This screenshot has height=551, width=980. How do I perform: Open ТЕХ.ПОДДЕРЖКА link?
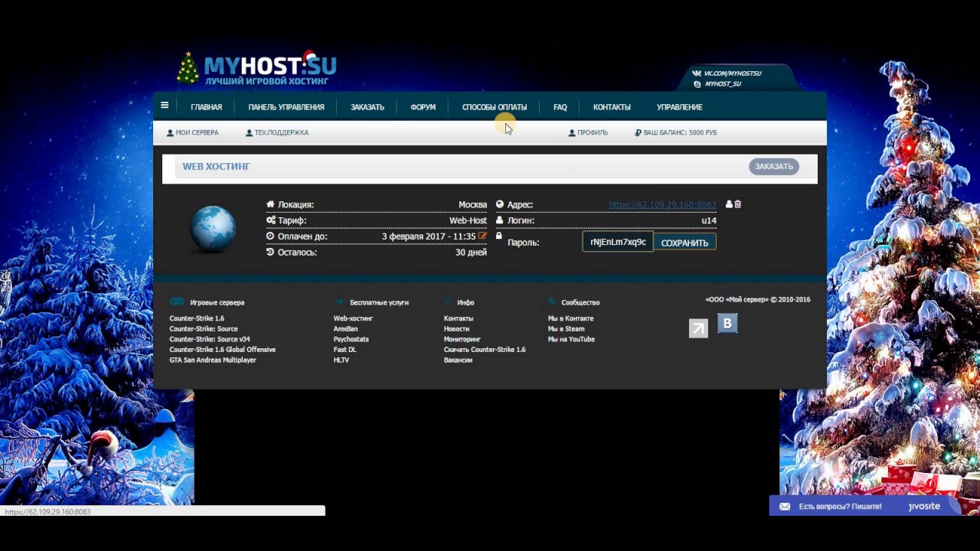pos(277,132)
